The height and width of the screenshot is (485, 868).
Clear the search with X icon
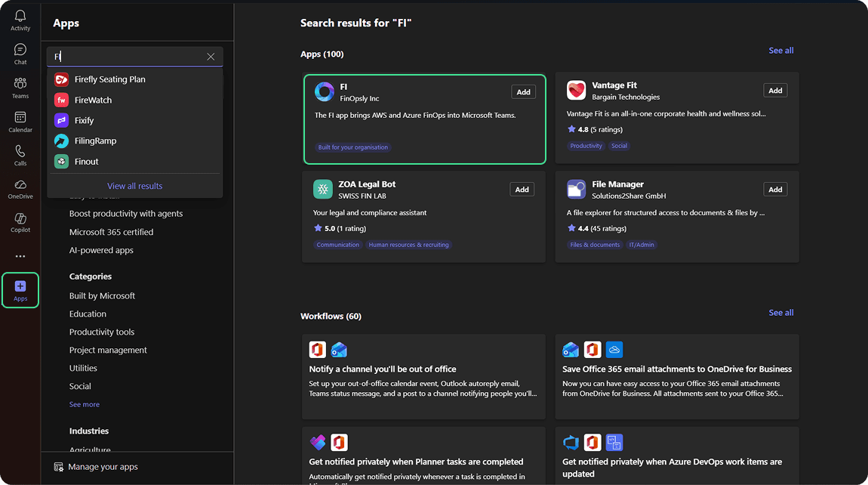tap(211, 57)
